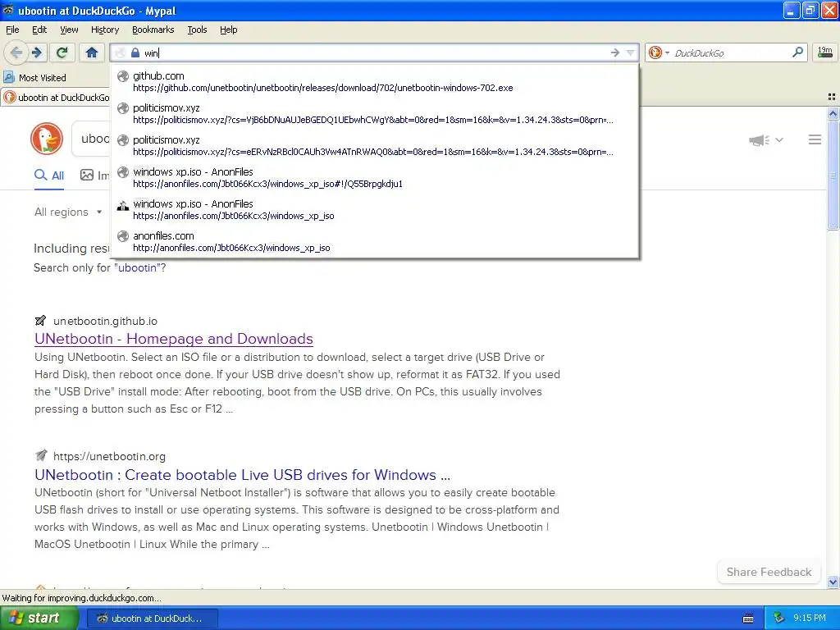Viewport: 840px width, 630px height.
Task: Open the megaphone announcements dropdown
Action: [765, 139]
